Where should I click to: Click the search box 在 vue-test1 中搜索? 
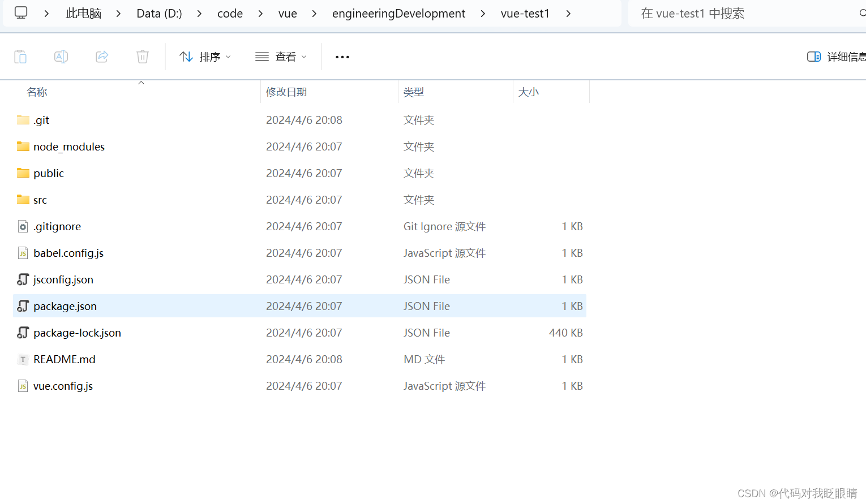[x=747, y=14]
